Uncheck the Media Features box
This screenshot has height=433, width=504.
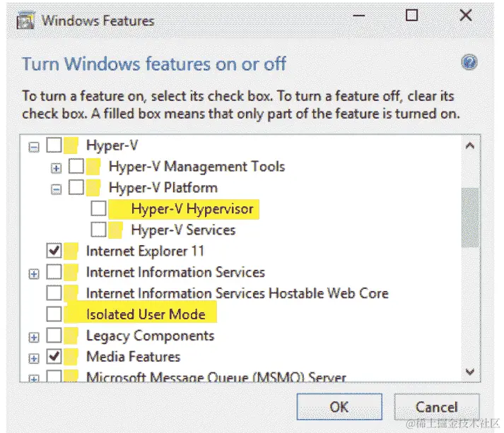tap(54, 356)
